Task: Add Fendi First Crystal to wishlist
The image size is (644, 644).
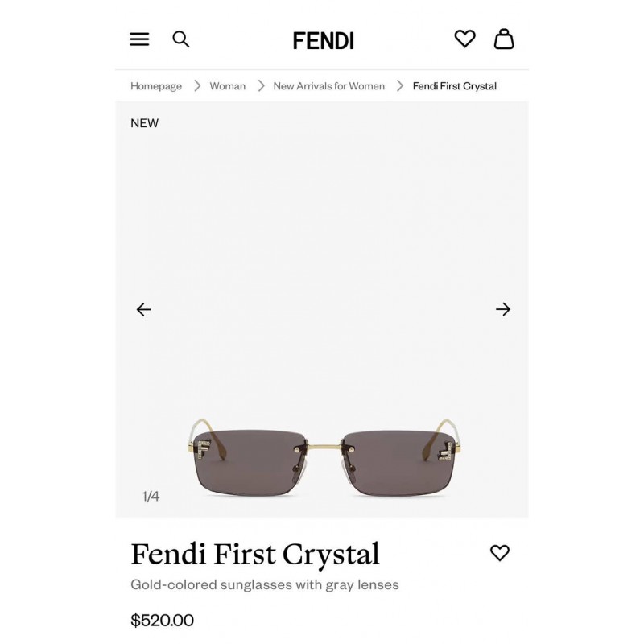Action: [500, 553]
